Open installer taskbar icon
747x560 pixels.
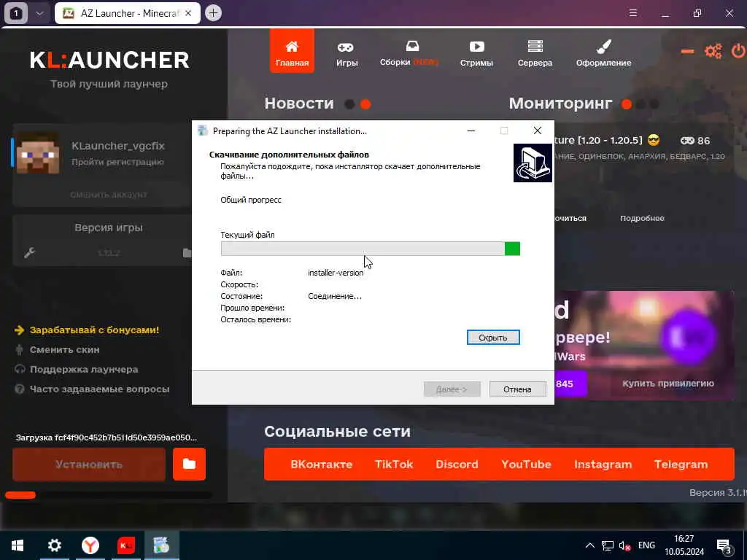[161, 545]
